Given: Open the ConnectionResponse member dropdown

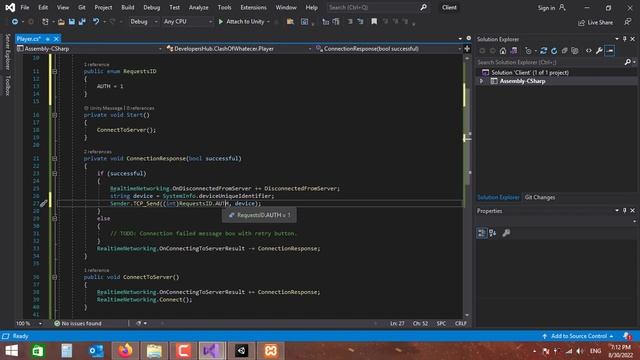Looking at the screenshot, I should pos(388,49).
